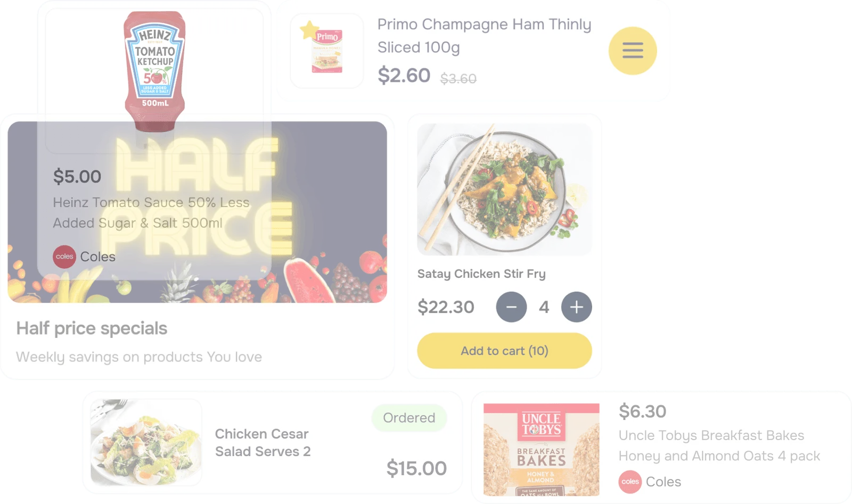Open the Primo Champagne Ham thumbnail
Screen dimensions: 852x504
[x=327, y=51]
